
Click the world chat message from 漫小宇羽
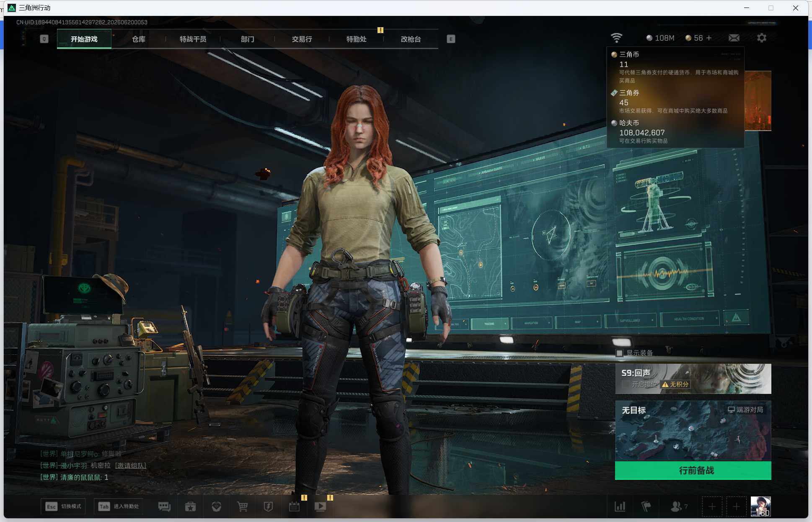pos(93,465)
